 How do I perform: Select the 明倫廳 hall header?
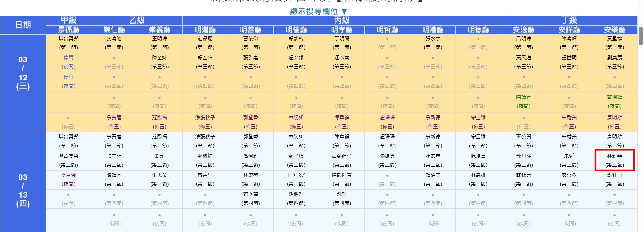tap(296, 30)
